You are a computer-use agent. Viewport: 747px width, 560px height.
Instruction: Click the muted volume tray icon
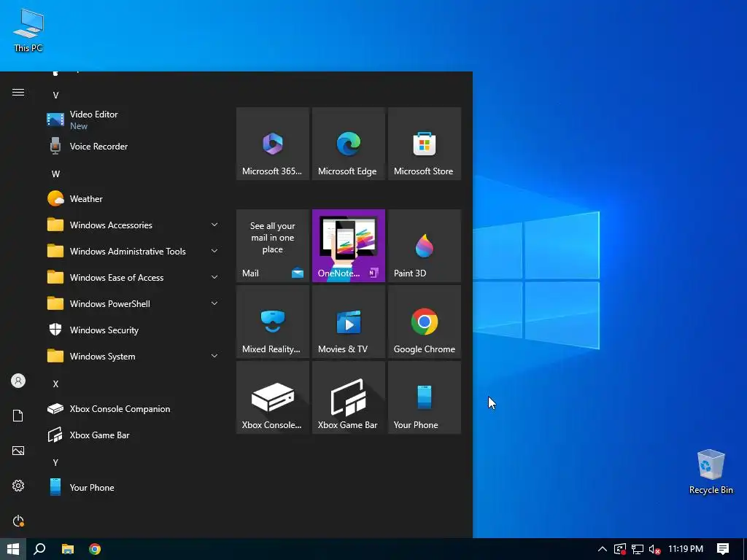point(654,549)
